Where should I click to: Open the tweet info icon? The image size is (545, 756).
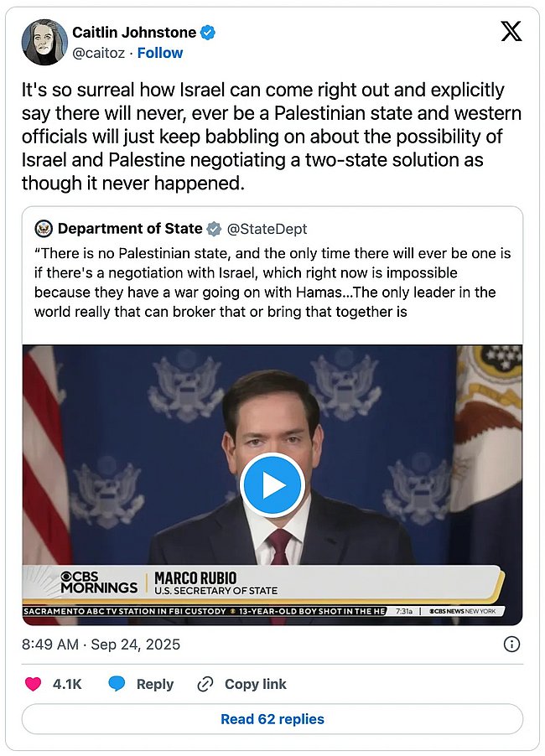(x=511, y=645)
